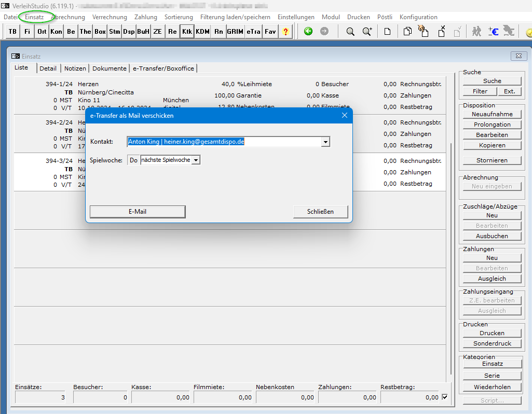Viewport: 532px width, 414px height.
Task: Expand the Kontakt dropdown list
Action: click(325, 142)
